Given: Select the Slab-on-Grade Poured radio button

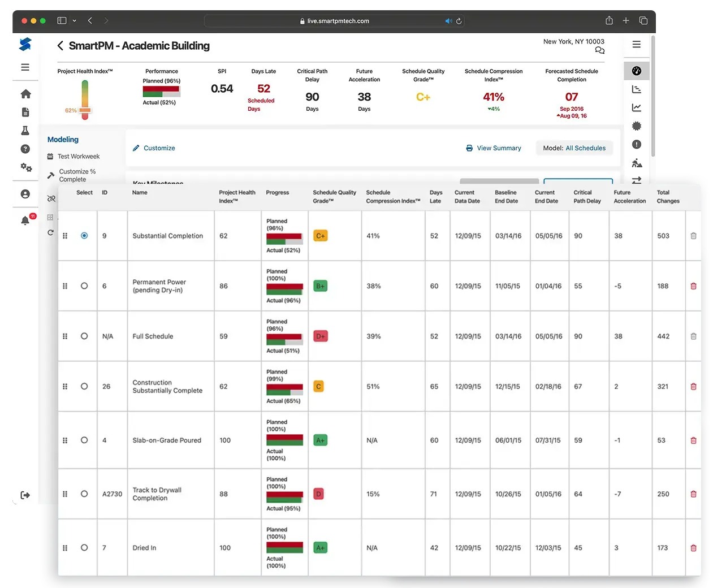Looking at the screenshot, I should (x=84, y=440).
